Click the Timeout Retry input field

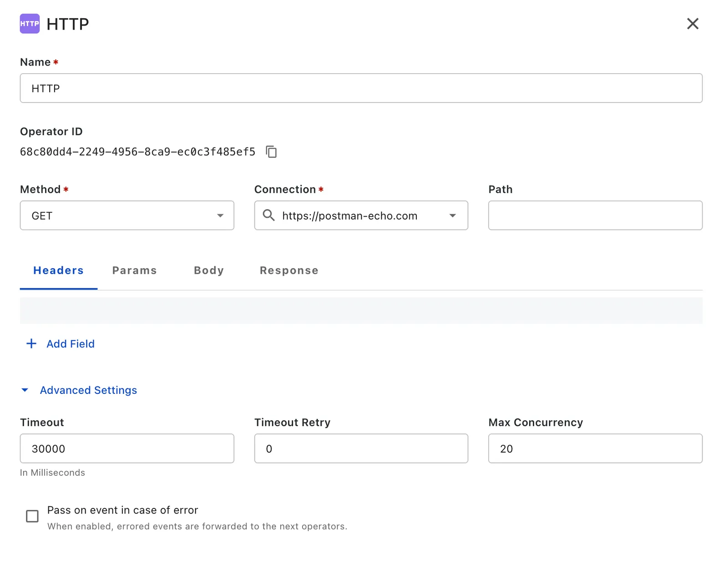(x=361, y=448)
